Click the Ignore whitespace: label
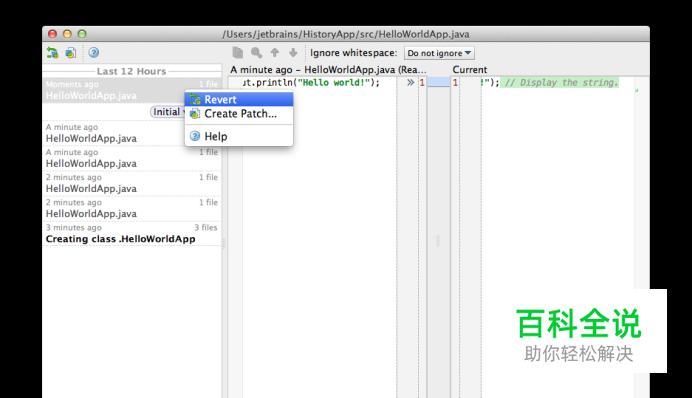The height and width of the screenshot is (398, 692). (x=354, y=53)
